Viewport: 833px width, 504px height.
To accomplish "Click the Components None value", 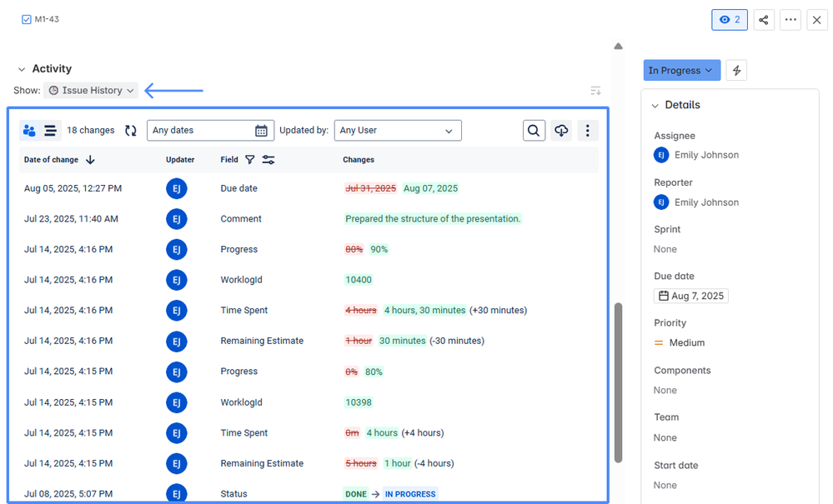I will (x=665, y=390).
